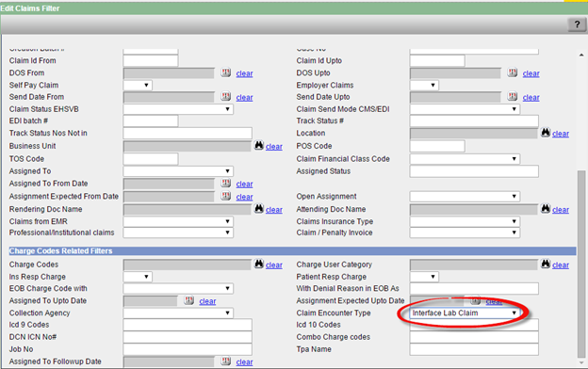The height and width of the screenshot is (369, 588).
Task: Open calendar for Assigned To Upto Date
Action: (189, 300)
